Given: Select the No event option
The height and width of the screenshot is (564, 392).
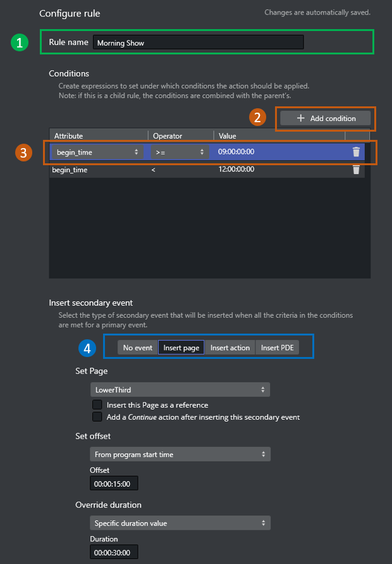Looking at the screenshot, I should click(x=137, y=348).
